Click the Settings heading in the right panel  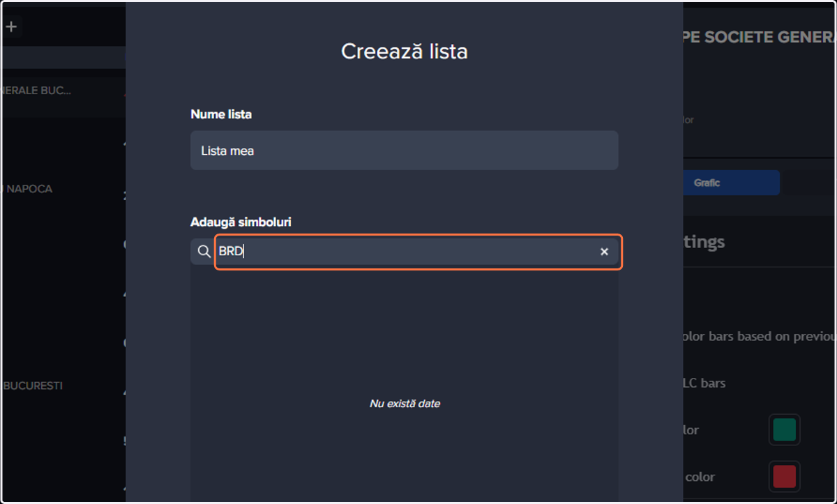point(704,242)
